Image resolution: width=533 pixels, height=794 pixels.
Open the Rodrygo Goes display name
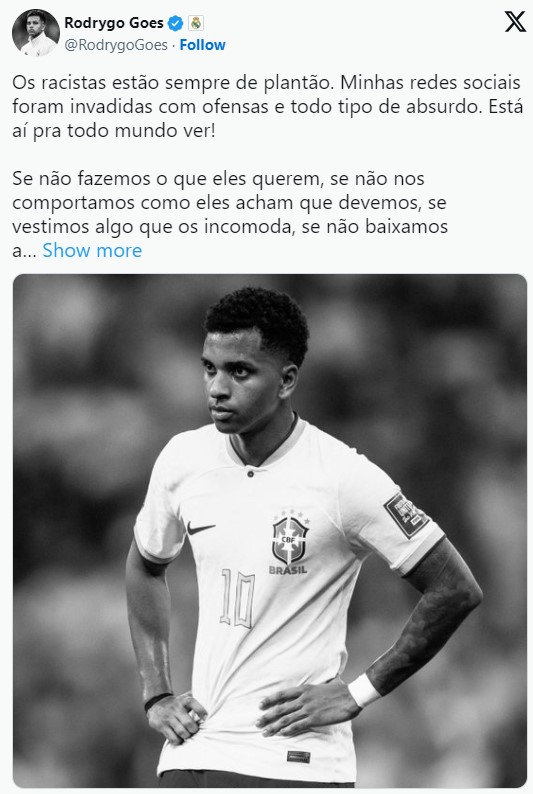(x=114, y=23)
